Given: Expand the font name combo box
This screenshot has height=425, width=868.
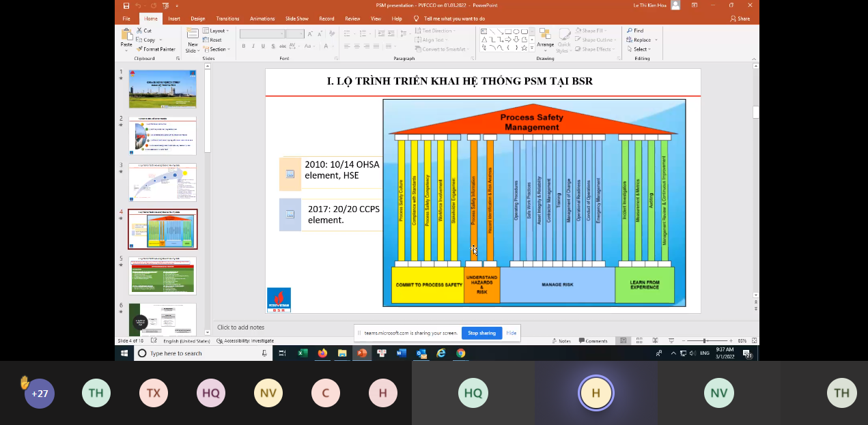Looking at the screenshot, I should 282,33.
